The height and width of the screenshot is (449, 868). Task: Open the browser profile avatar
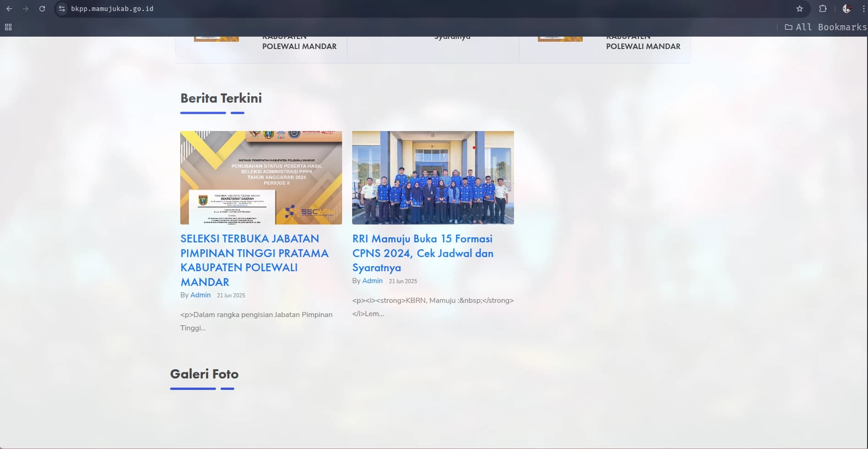tap(847, 8)
